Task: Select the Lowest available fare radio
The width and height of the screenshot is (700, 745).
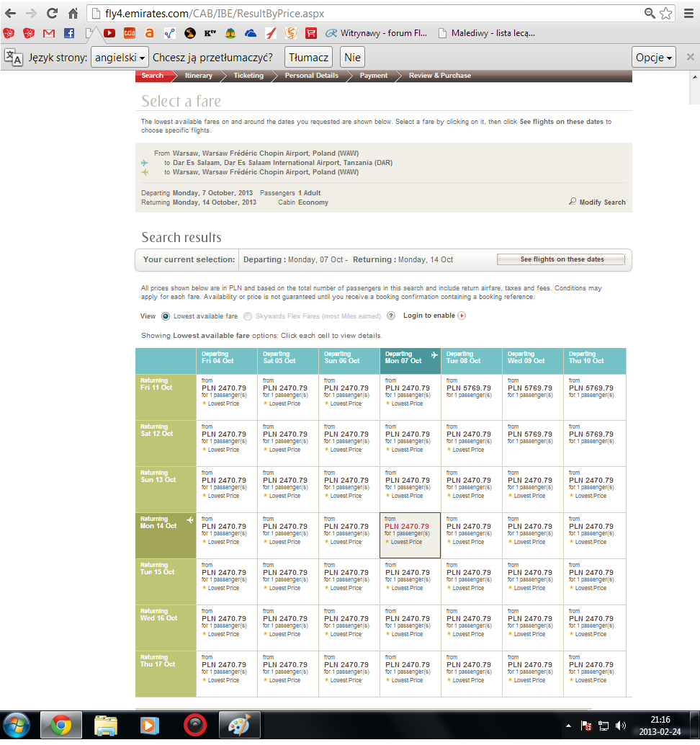Action: click(165, 316)
